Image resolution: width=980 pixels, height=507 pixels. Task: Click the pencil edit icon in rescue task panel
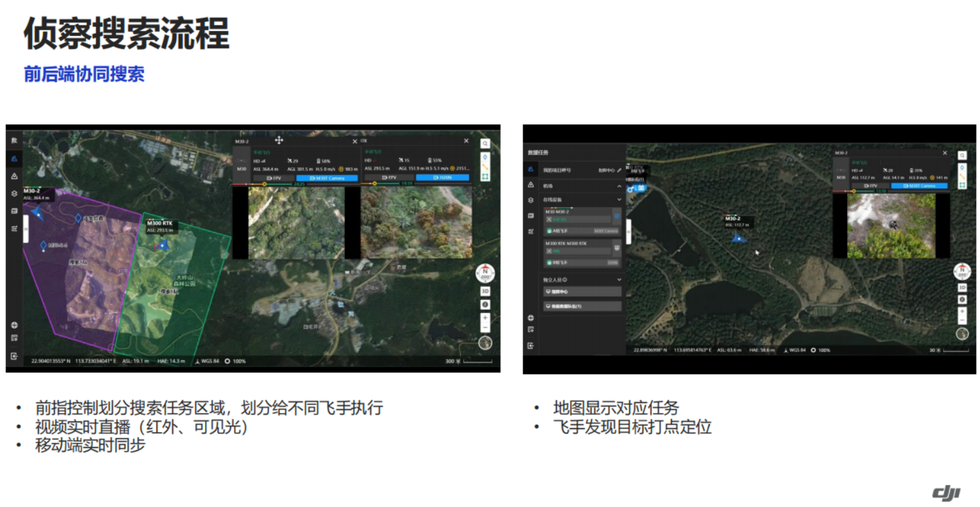[619, 170]
